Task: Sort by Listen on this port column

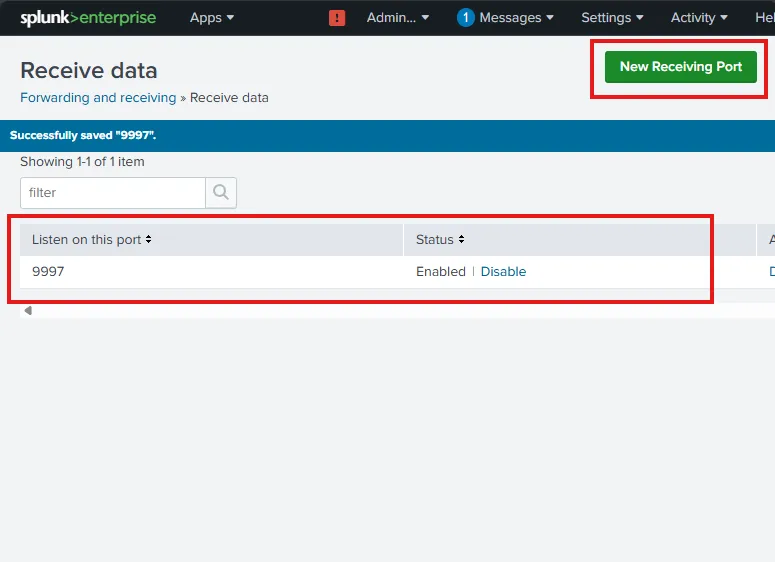Action: [x=92, y=240]
